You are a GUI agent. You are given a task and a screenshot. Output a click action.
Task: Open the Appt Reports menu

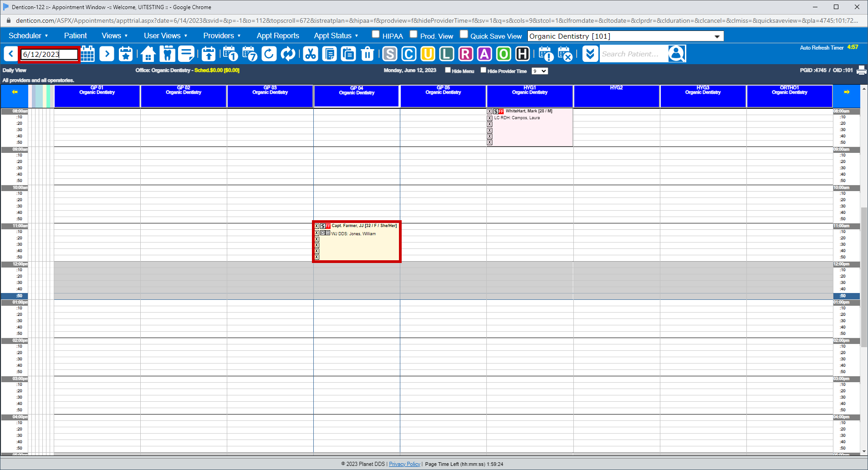(278, 35)
